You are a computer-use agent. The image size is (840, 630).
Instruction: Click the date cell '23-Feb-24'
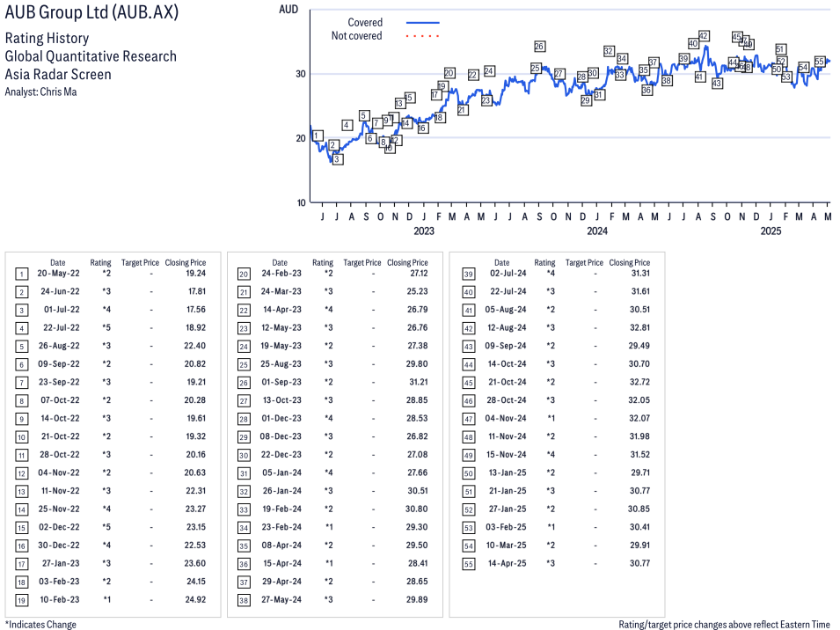(281, 527)
